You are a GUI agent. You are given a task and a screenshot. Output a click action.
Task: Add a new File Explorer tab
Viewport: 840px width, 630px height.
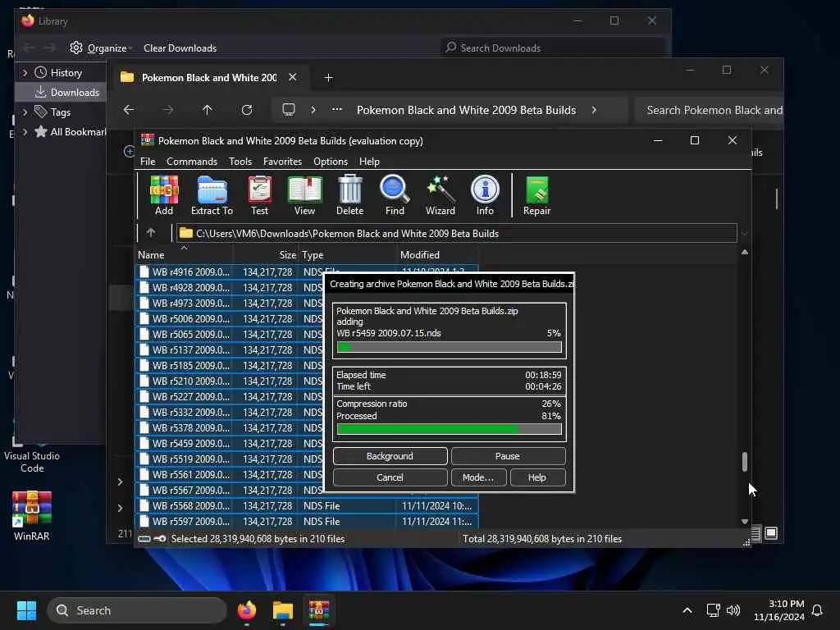click(x=328, y=78)
